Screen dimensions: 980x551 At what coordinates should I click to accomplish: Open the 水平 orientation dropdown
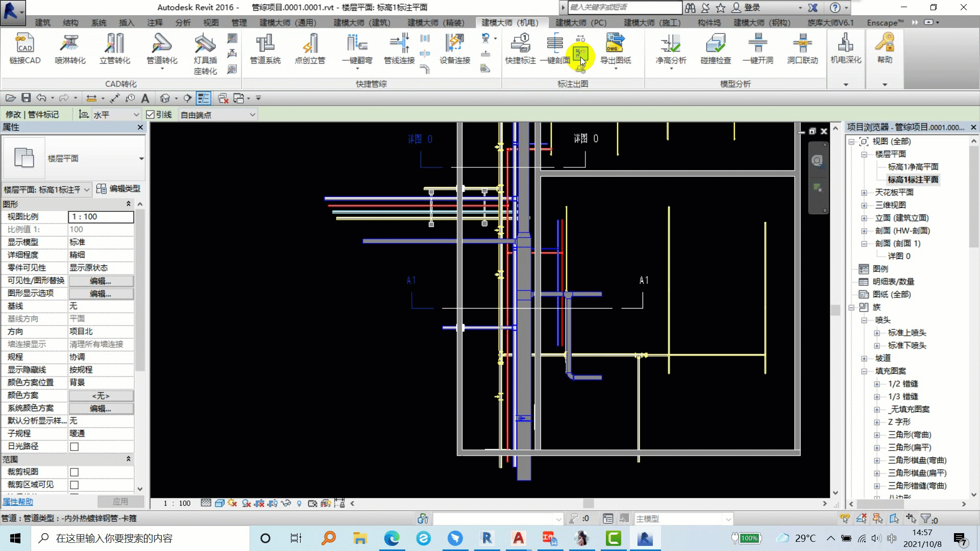(115, 115)
